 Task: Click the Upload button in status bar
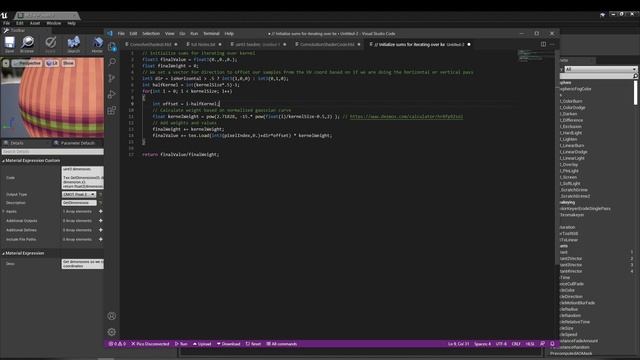(x=202, y=344)
